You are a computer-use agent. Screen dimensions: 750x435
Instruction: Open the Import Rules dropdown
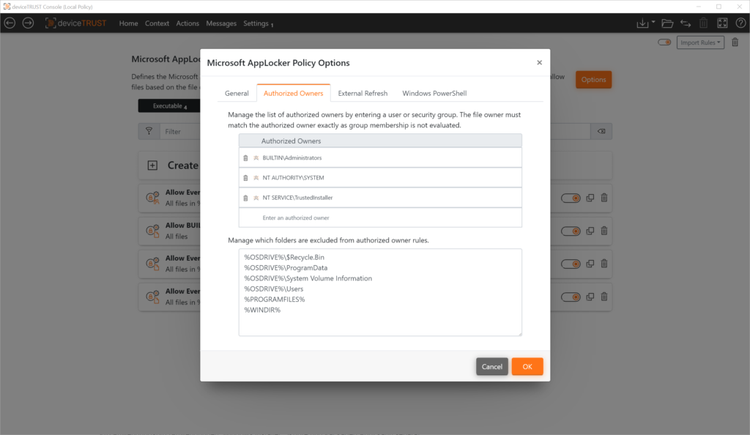700,43
